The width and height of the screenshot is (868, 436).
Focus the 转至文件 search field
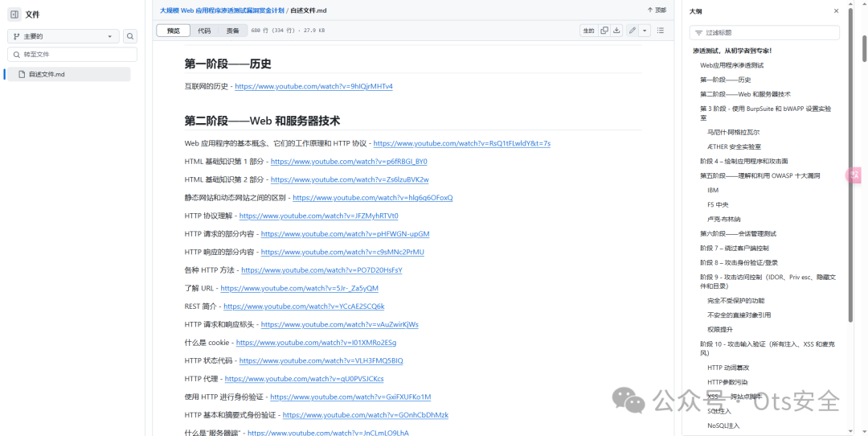pos(72,54)
